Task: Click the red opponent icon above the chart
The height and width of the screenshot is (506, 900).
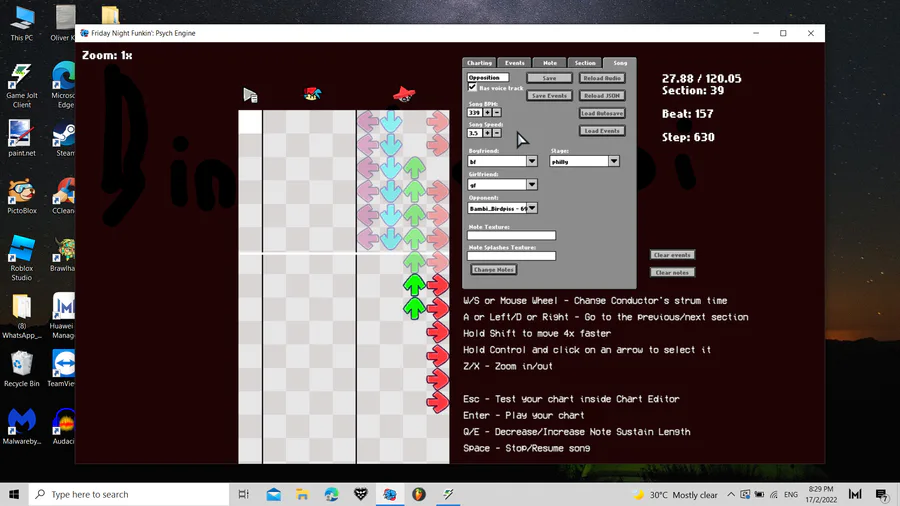Action: tap(404, 94)
